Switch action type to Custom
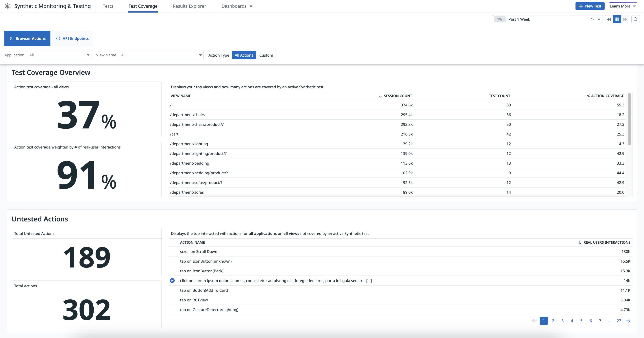 (x=266, y=55)
